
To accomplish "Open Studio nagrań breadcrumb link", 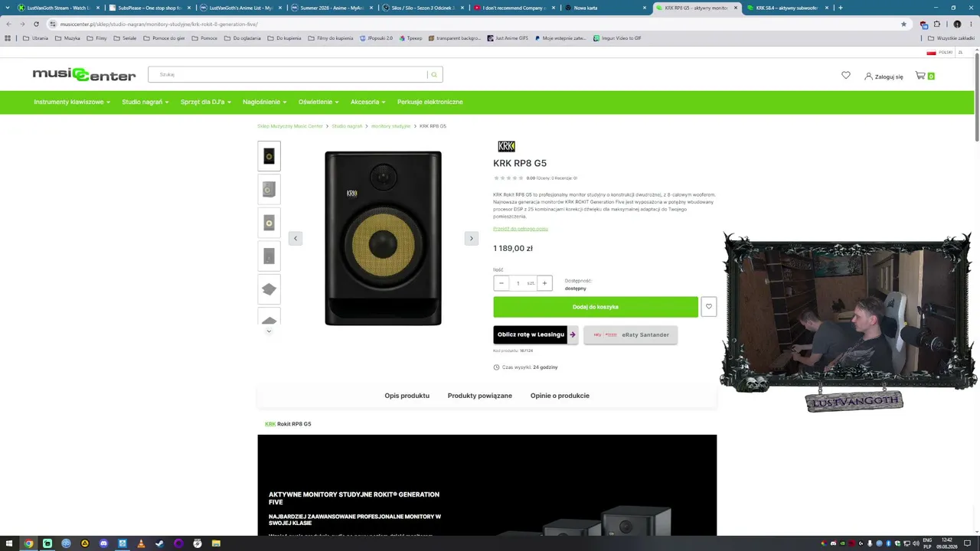I will click(347, 126).
